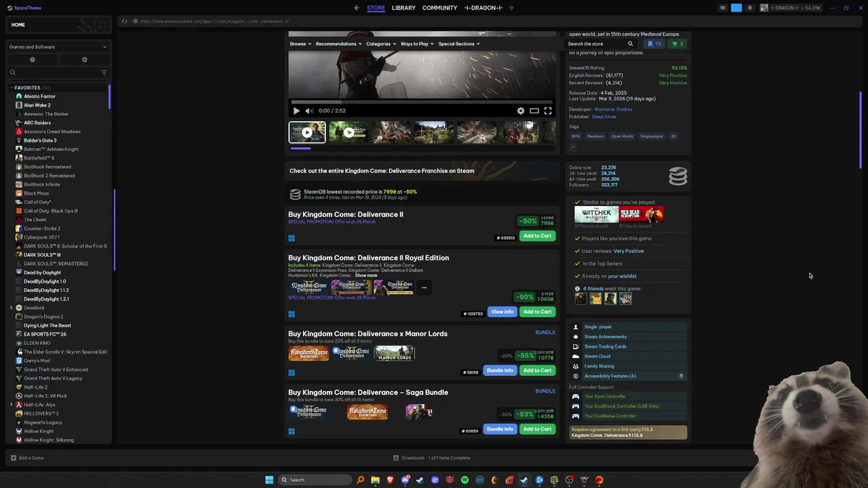868x488 pixels.
Task: Open File Explorer from the taskbar
Action: point(375,480)
